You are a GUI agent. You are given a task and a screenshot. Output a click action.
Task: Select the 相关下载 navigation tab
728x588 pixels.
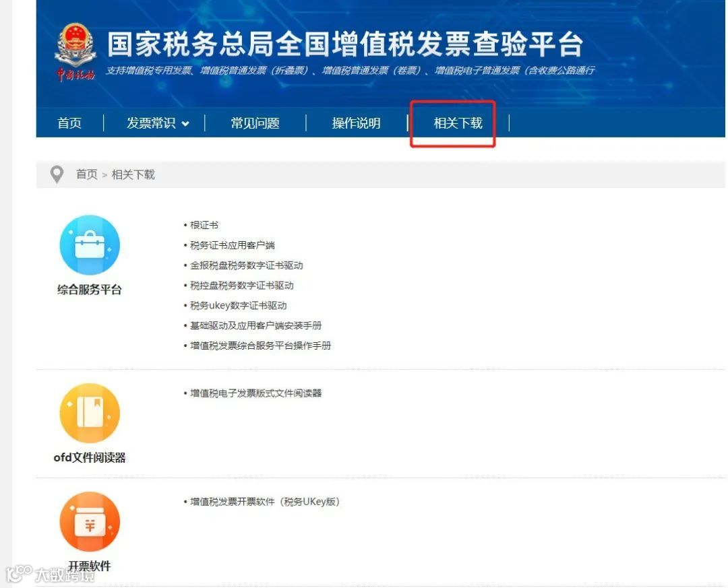click(458, 123)
